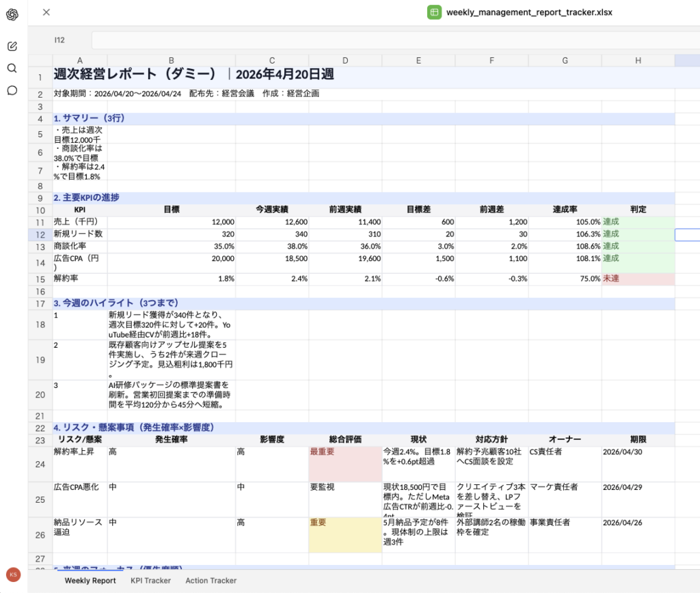Click the yellow 重要 cell
700x593 pixels.
coord(345,535)
